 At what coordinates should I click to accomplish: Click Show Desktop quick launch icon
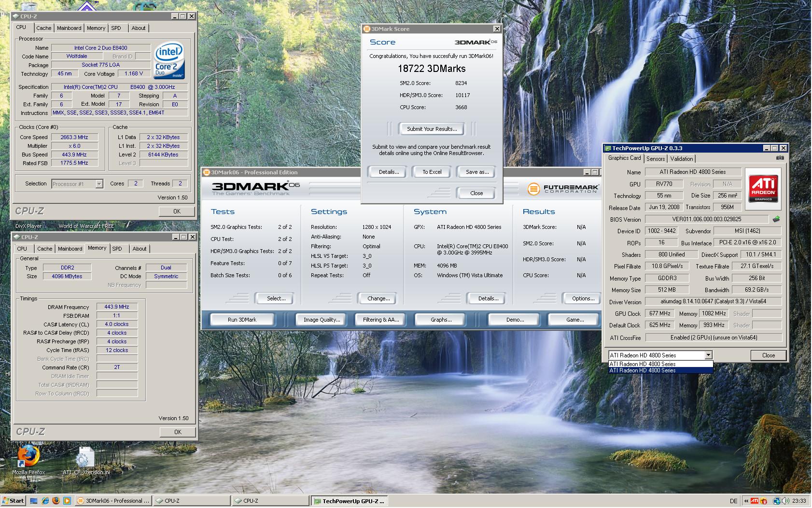pos(34,501)
